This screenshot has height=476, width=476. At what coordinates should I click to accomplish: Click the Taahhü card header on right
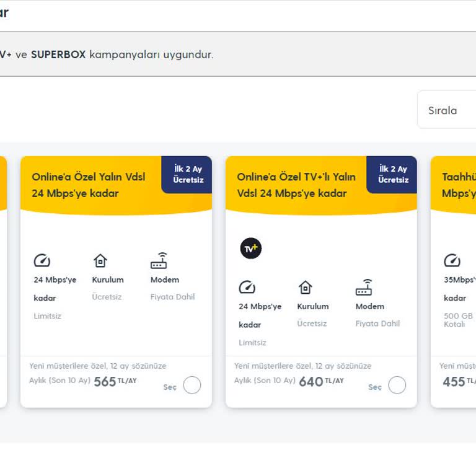coord(457,185)
